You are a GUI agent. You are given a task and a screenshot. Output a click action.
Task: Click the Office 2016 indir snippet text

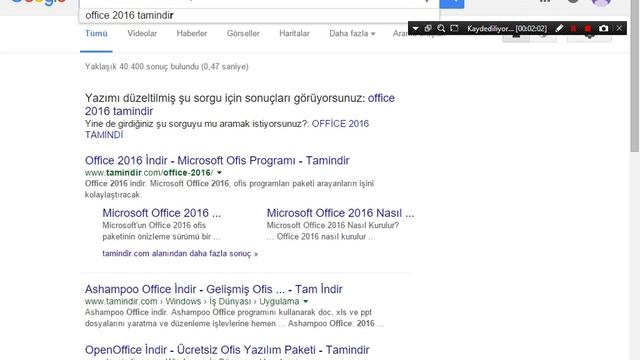[229, 189]
